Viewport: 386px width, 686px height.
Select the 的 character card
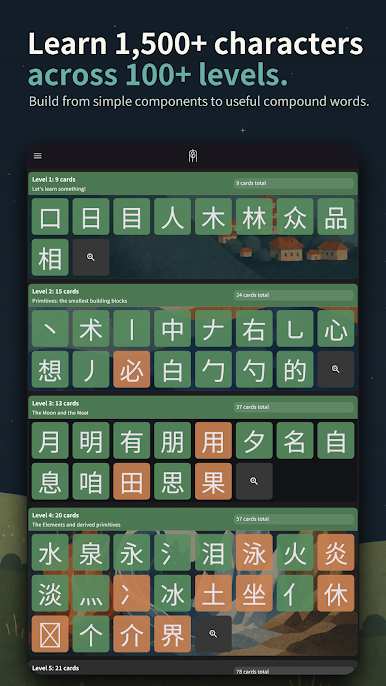click(295, 369)
